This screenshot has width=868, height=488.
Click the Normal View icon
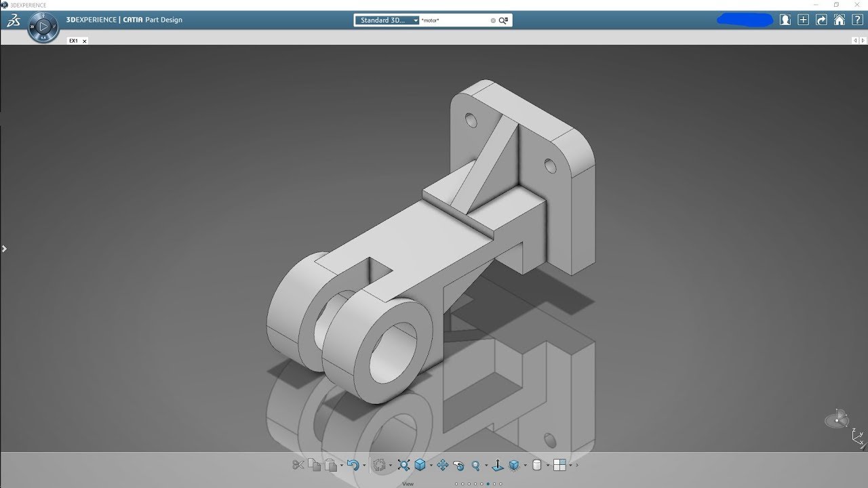pos(498,465)
